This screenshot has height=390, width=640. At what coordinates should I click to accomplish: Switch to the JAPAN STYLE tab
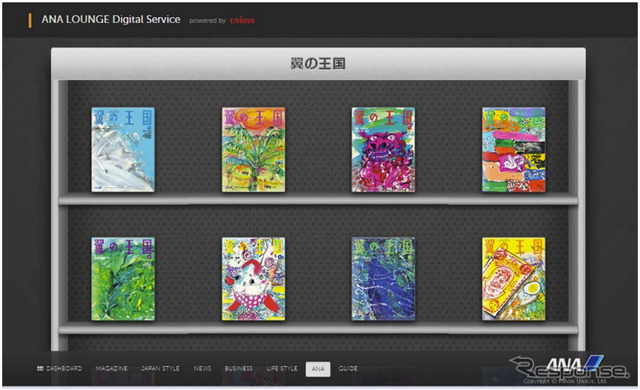(x=160, y=368)
